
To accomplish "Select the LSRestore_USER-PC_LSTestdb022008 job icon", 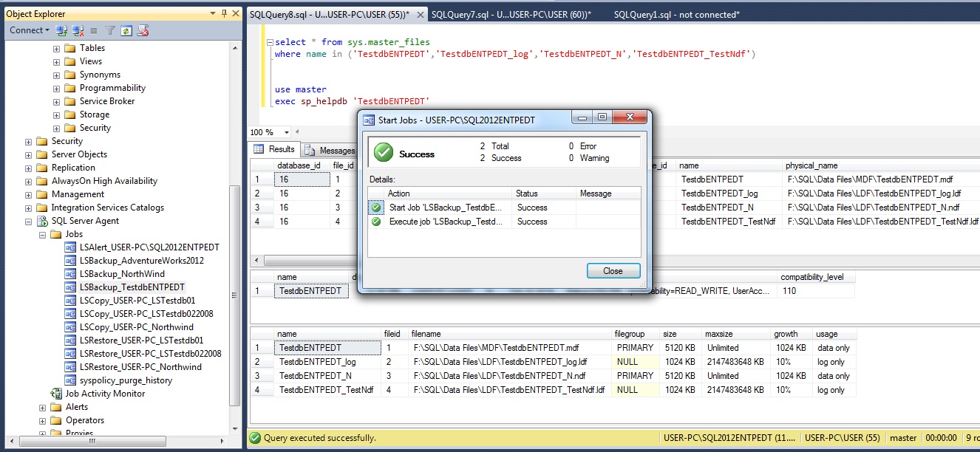I will point(71,354).
